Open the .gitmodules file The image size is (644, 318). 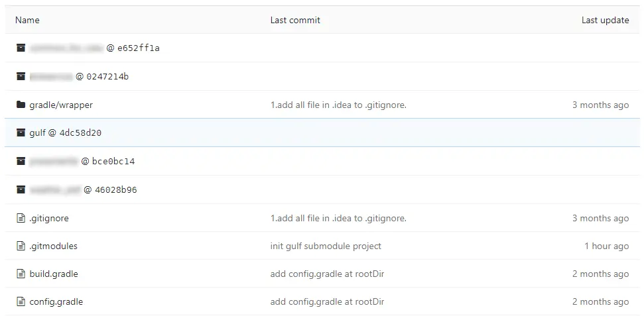(x=53, y=246)
